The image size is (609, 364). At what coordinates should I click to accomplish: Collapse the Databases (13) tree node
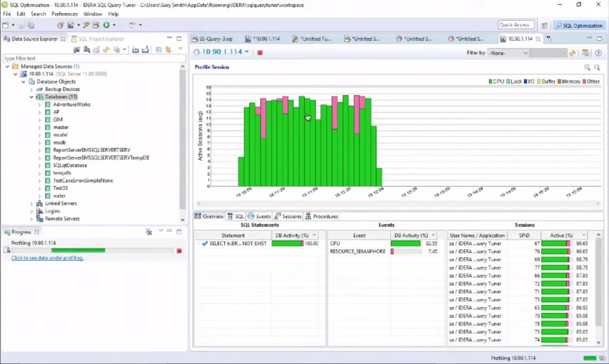[x=32, y=97]
